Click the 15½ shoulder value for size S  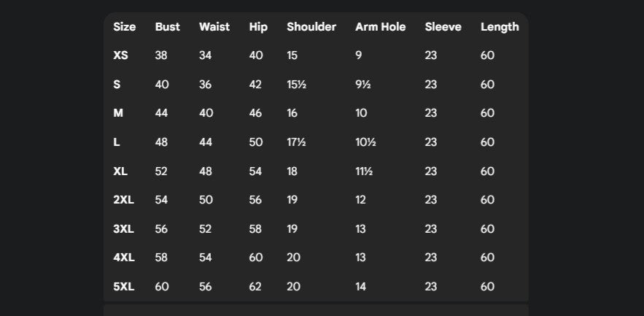coord(296,85)
